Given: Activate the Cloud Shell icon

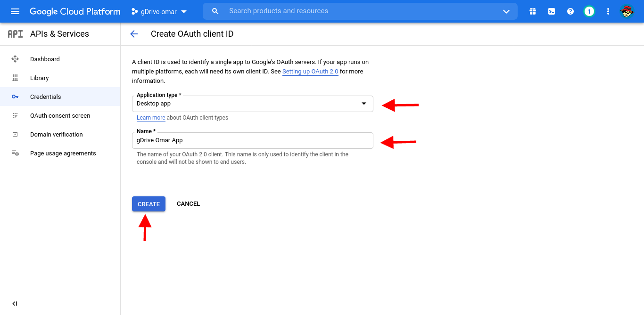Looking at the screenshot, I should coord(551,11).
